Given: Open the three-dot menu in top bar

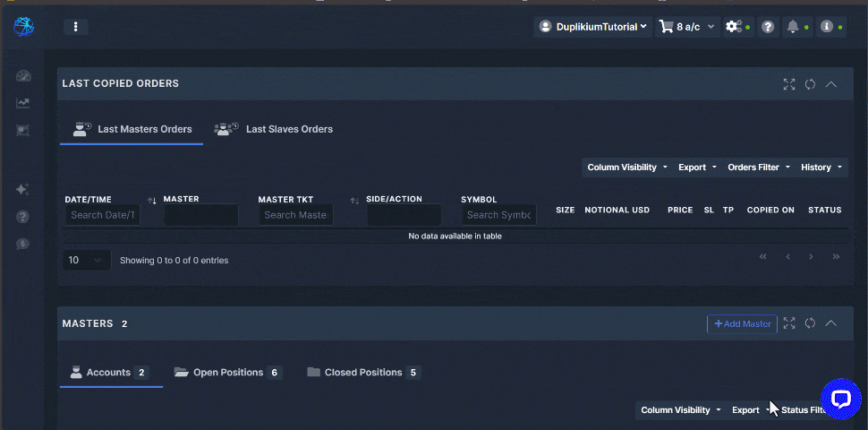Looking at the screenshot, I should [x=75, y=27].
